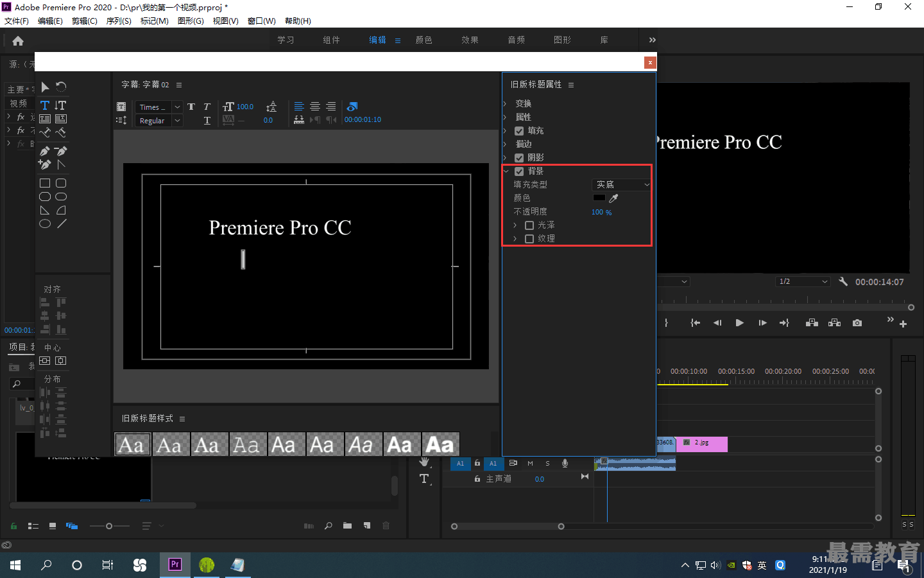The width and height of the screenshot is (924, 578).
Task: Select the Convert Anchor Point tool
Action: [61, 164]
